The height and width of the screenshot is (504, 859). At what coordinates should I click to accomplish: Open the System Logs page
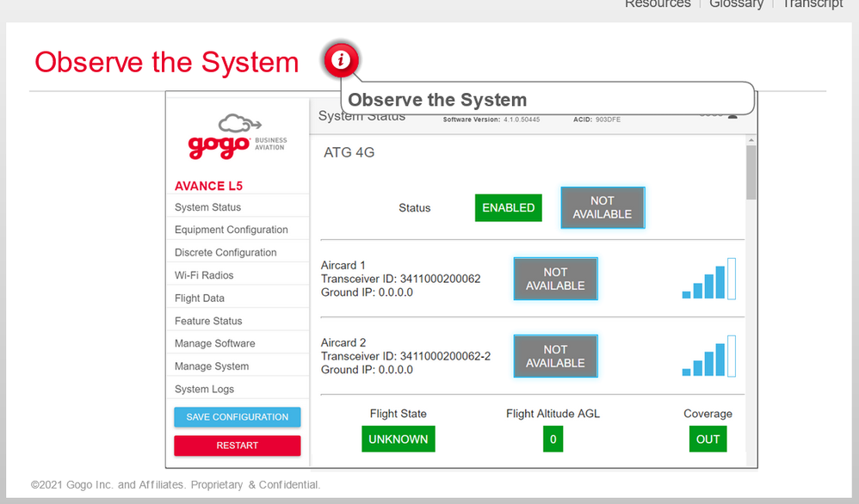pos(204,389)
